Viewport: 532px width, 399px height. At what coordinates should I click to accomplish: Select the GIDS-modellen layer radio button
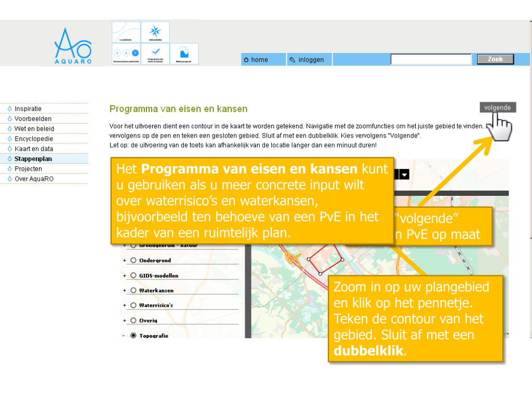click(x=134, y=275)
